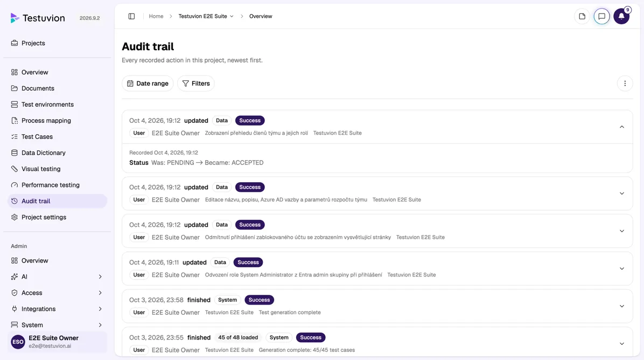Expand the Generation complete: 45/45 entry
Image resolution: width=644 pixels, height=360 pixels.
(622, 344)
